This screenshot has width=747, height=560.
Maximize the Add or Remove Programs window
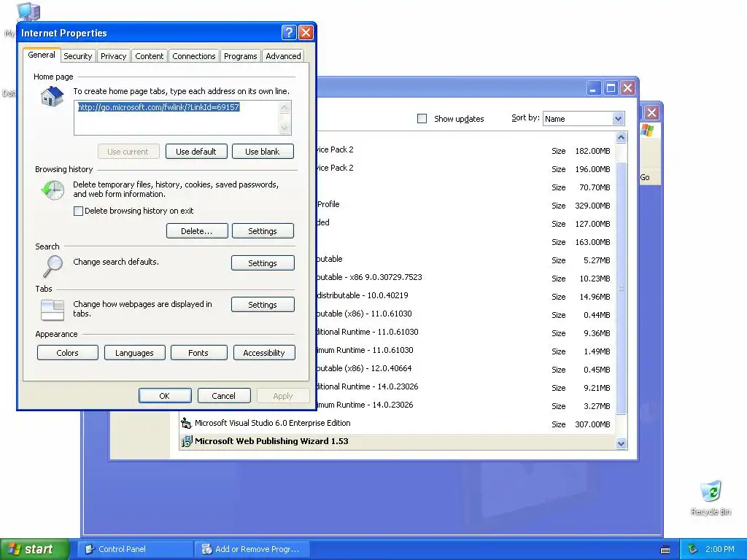click(x=611, y=88)
